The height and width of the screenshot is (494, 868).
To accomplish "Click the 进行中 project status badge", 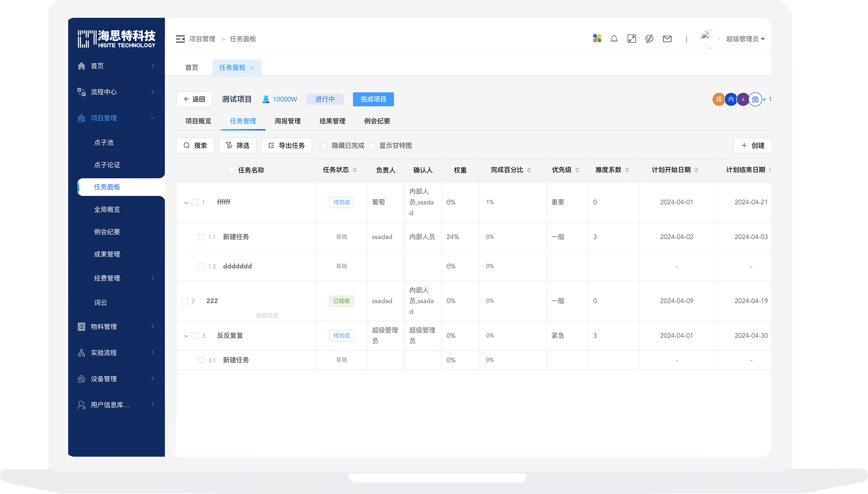I will tap(325, 99).
